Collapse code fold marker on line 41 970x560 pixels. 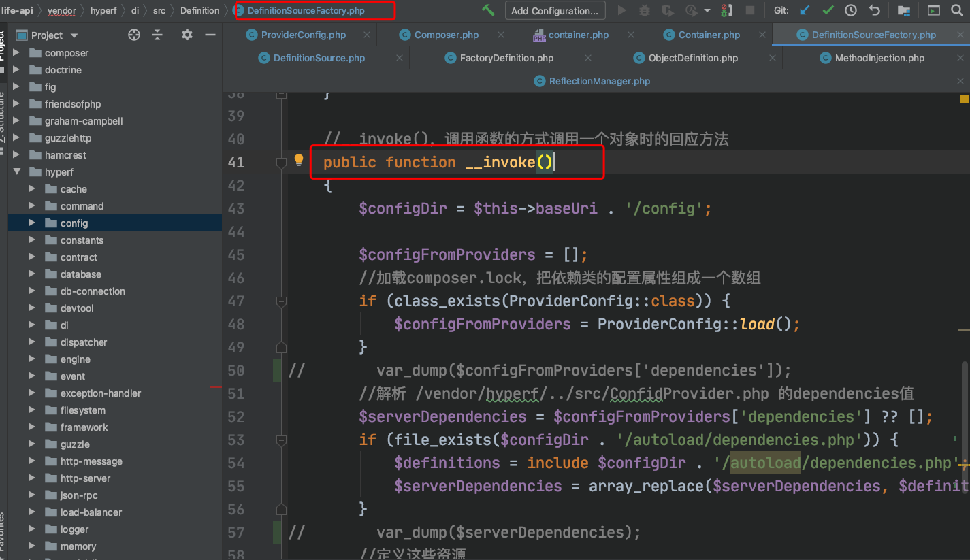(x=281, y=162)
